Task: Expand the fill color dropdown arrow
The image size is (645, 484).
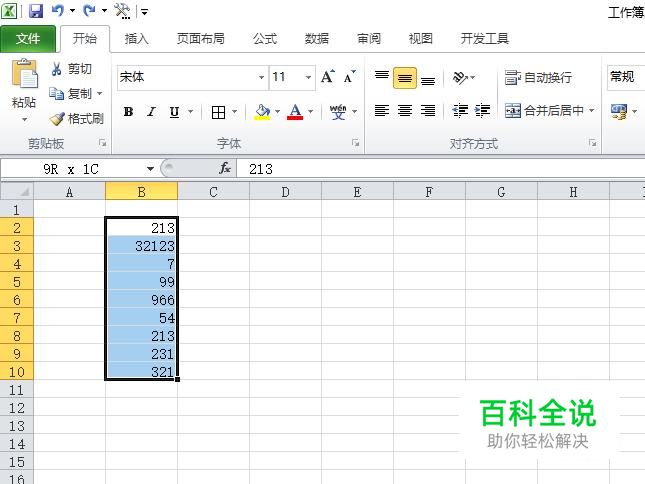Action: click(277, 111)
